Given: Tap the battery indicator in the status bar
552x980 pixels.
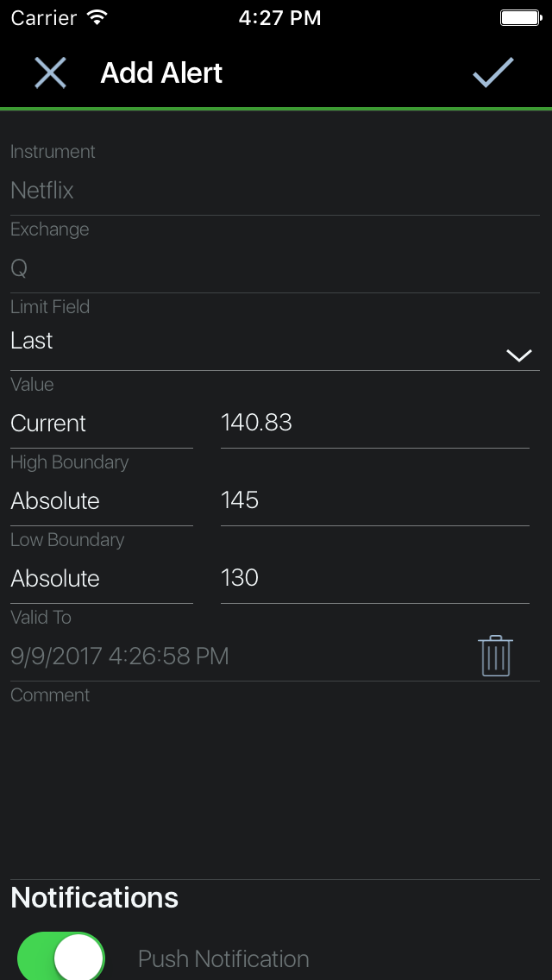Looking at the screenshot, I should click(520, 16).
